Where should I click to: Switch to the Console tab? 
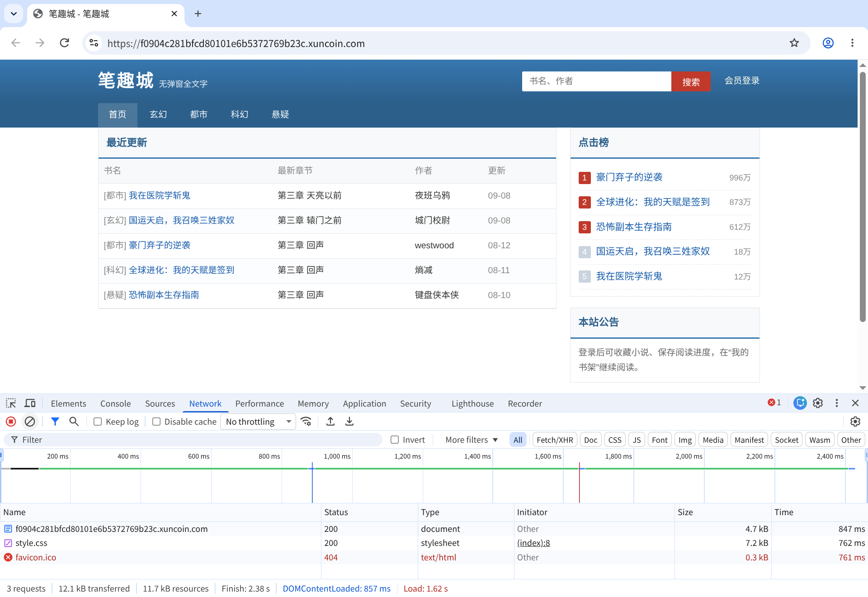click(x=115, y=403)
